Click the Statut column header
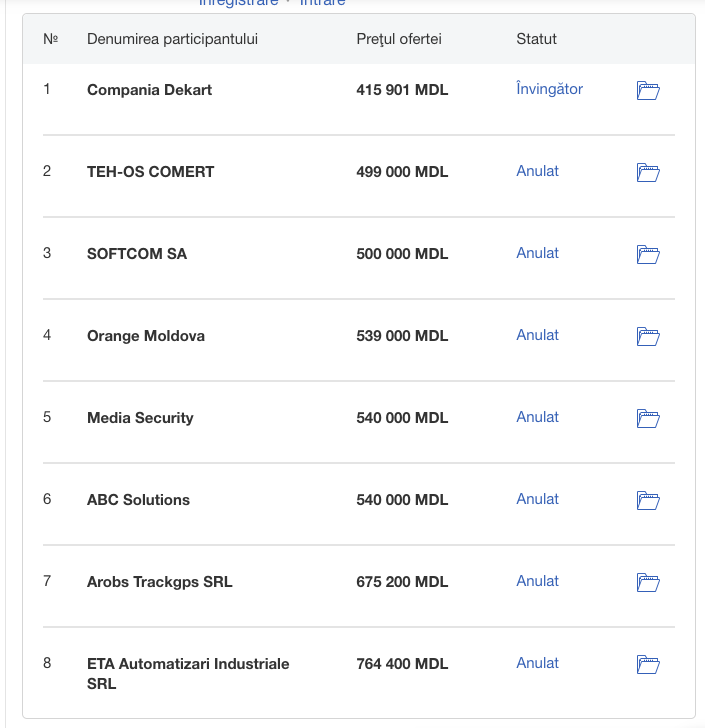 536,39
